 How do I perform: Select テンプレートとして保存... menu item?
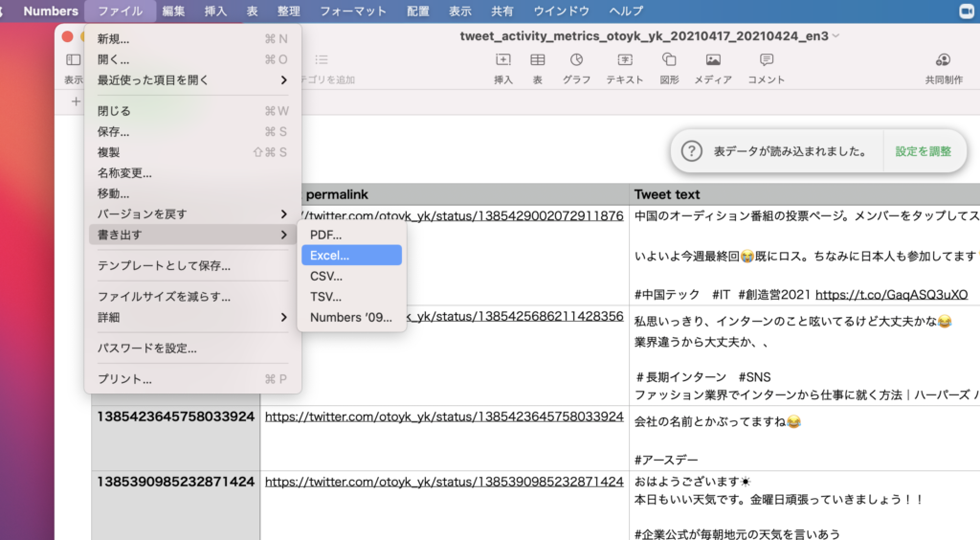(x=192, y=266)
